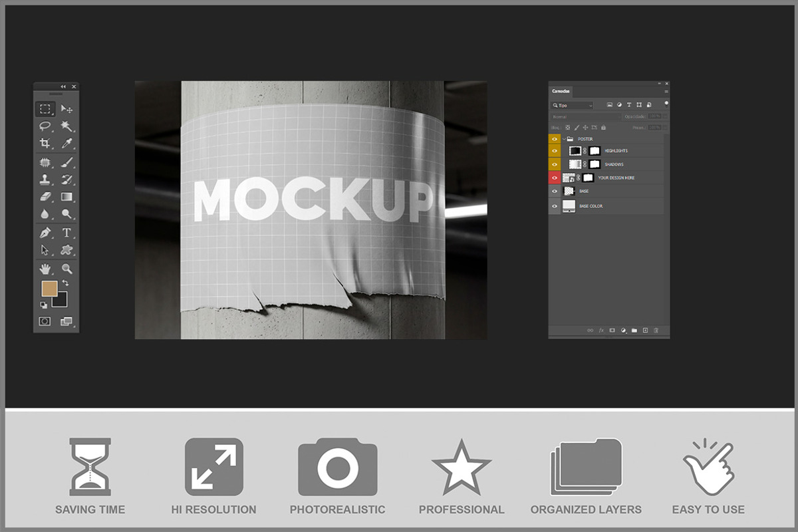Select the Move tool
The height and width of the screenshot is (532, 798).
(66, 109)
